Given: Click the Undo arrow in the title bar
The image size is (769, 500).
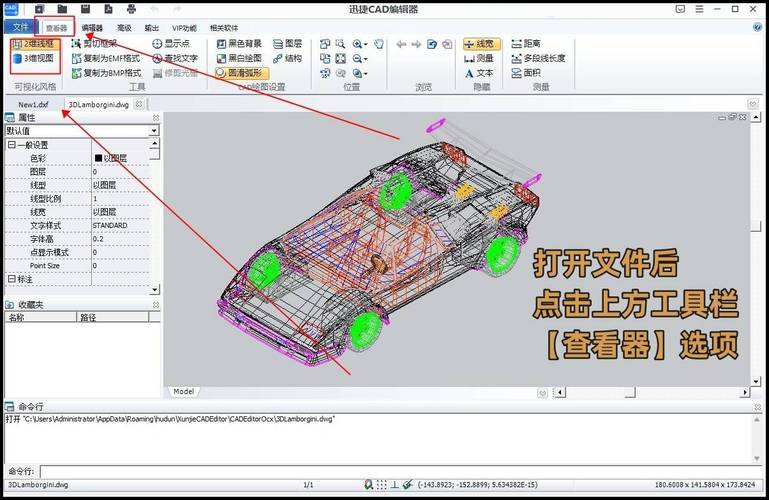Looking at the screenshot, I should point(154,9).
